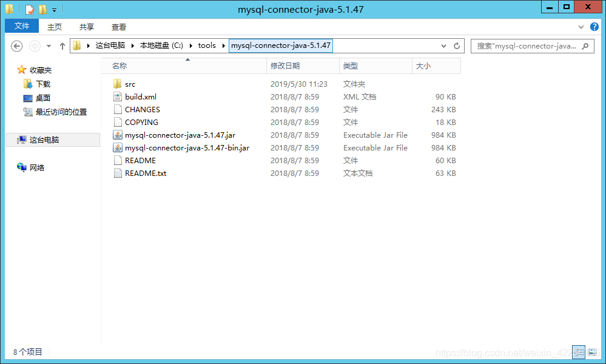Sort by 类型 column header
The height and width of the screenshot is (364, 606).
tap(375, 66)
